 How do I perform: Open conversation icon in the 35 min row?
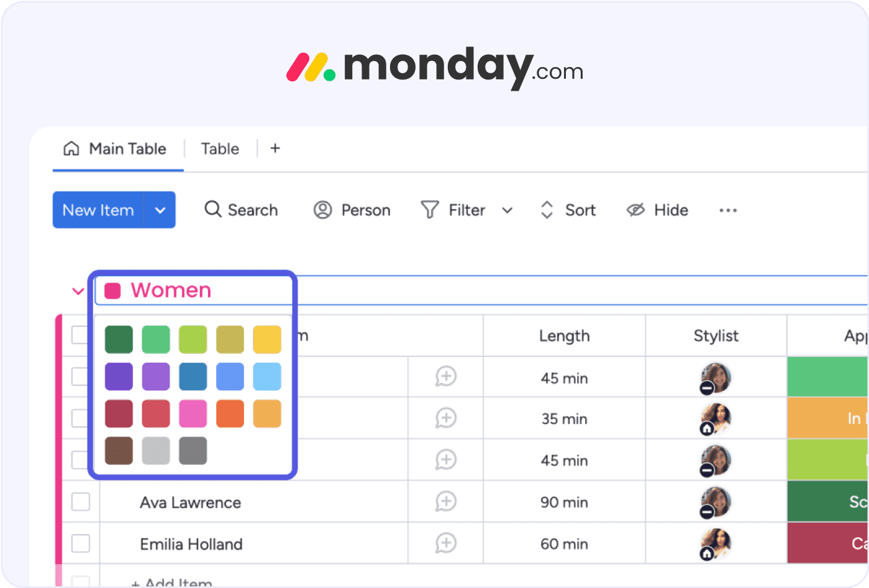446,418
